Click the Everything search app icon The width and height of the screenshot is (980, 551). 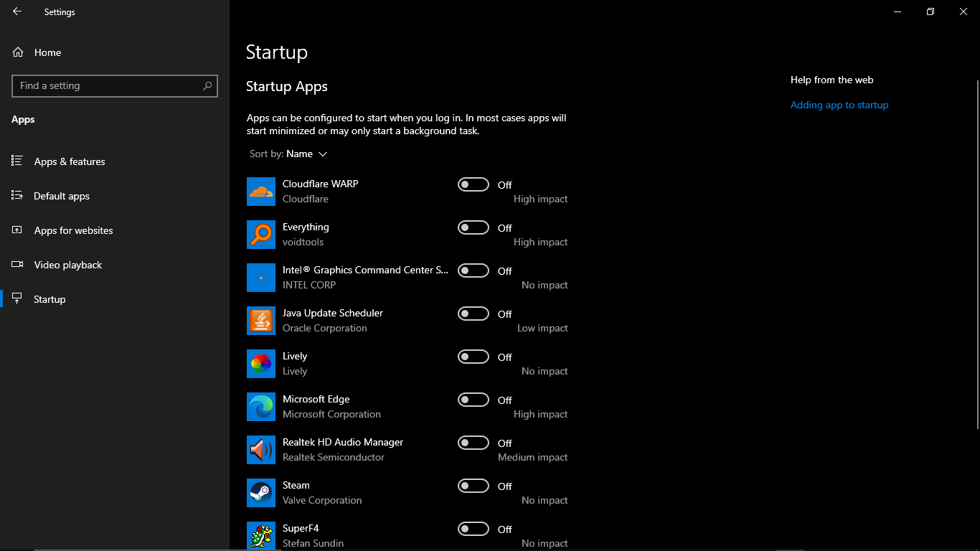[x=261, y=235]
